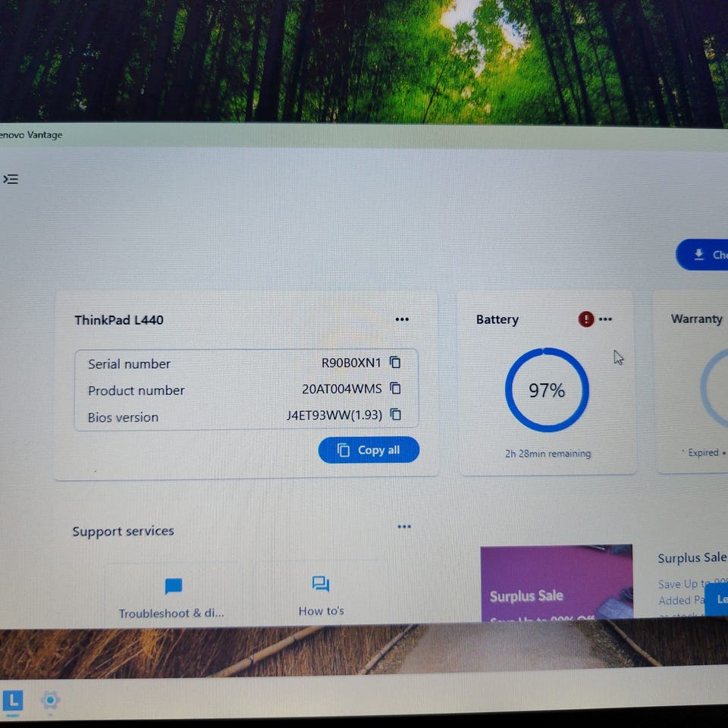Open Support services more options menu
Screen dimensions: 728x728
[404, 526]
